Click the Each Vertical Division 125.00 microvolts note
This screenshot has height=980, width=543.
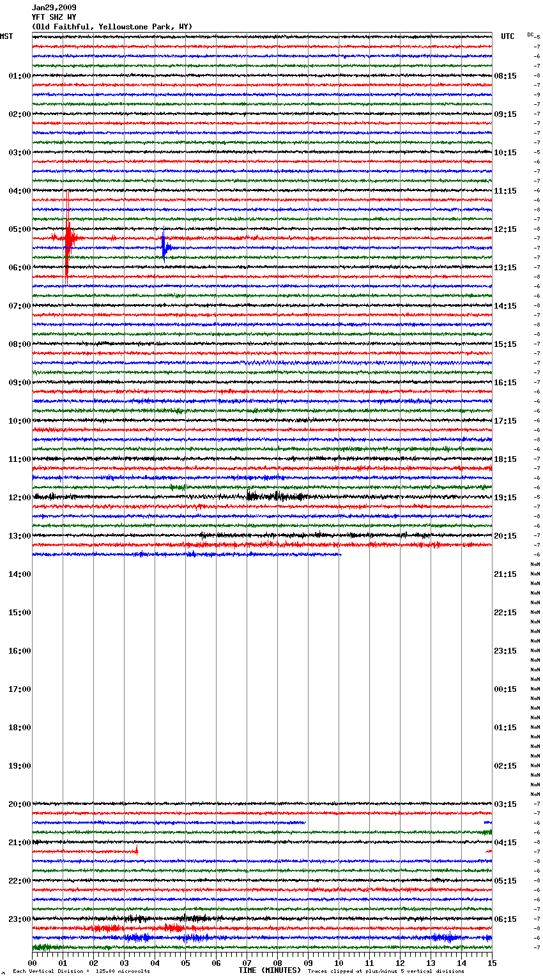81,971
